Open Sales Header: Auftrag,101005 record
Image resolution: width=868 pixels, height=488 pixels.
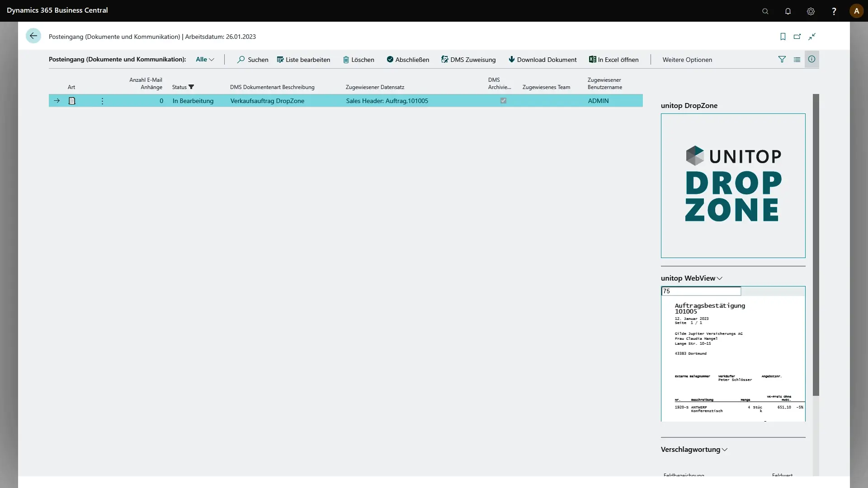[x=387, y=101]
